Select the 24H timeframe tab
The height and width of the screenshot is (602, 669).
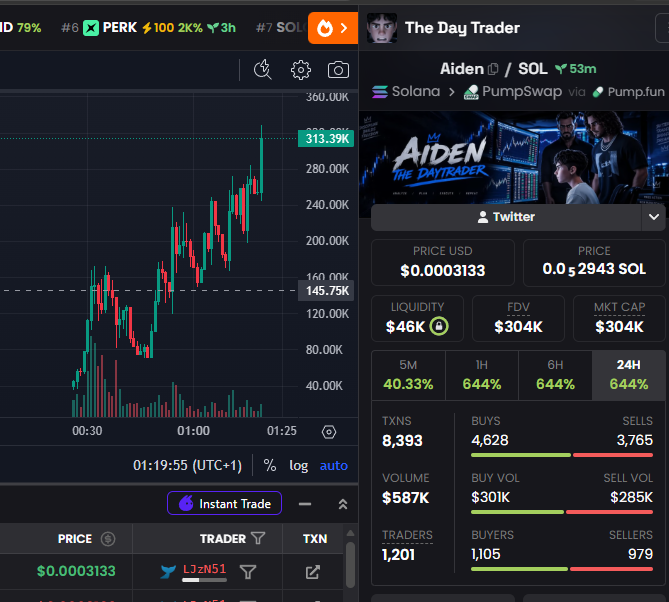628,375
